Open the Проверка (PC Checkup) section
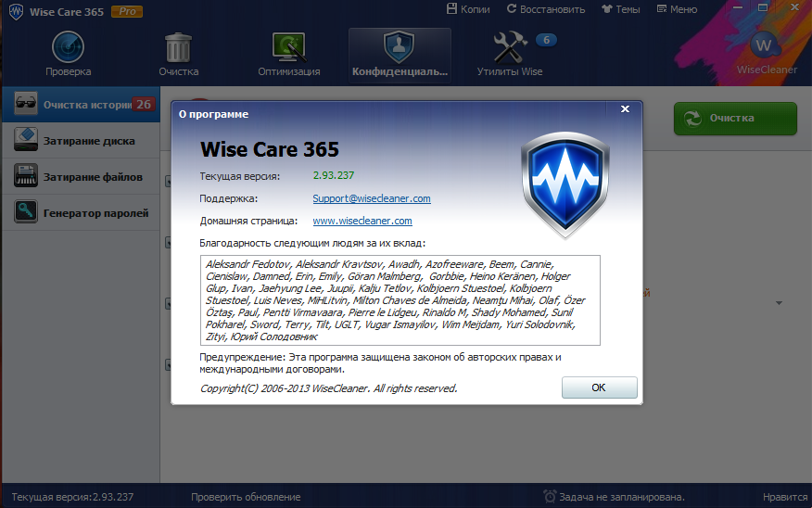 click(68, 55)
